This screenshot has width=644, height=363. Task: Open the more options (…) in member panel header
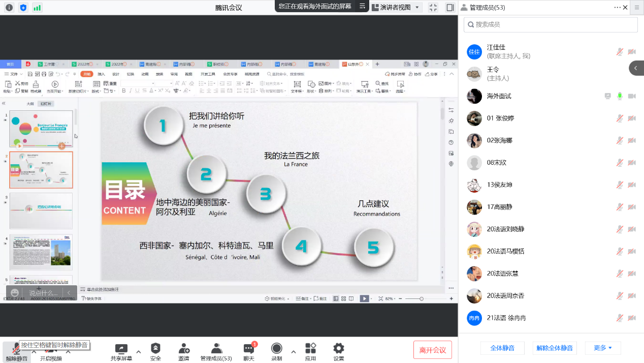coord(617,8)
